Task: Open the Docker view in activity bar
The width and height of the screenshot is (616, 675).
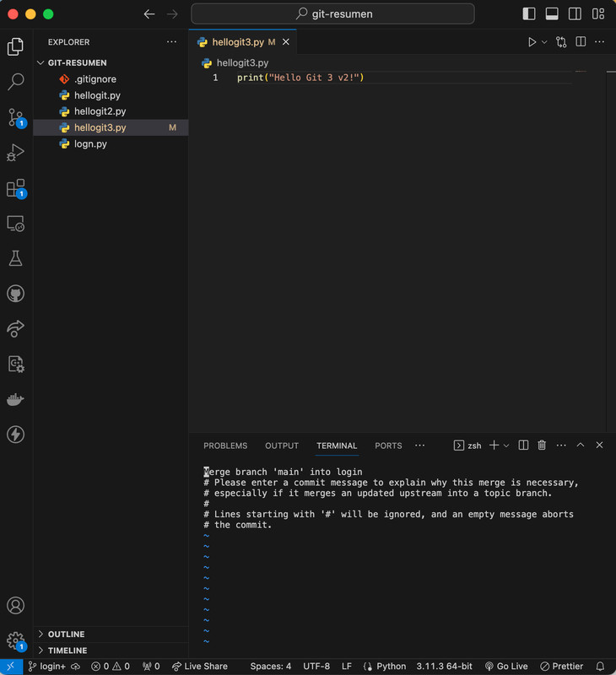Action: [15, 399]
